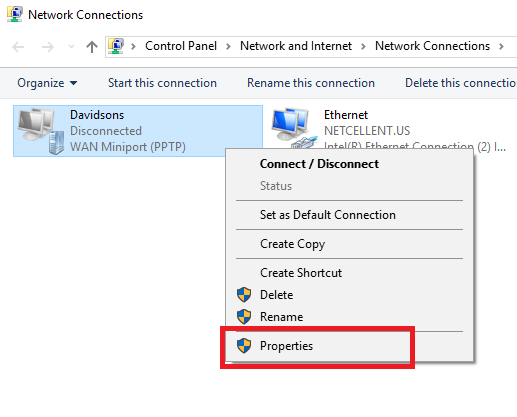Screen dimensions: 517x417
Task: Expand chevron after Control Panel breadcrumb
Action: coord(228,46)
